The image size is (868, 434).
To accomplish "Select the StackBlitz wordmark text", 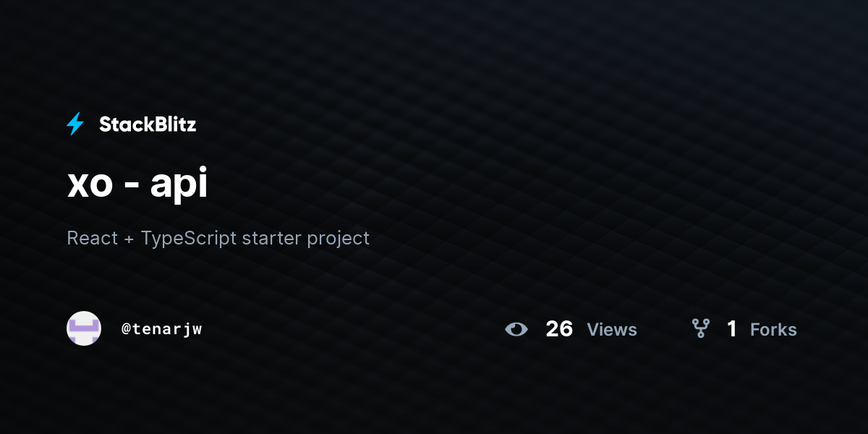I will pos(148,124).
